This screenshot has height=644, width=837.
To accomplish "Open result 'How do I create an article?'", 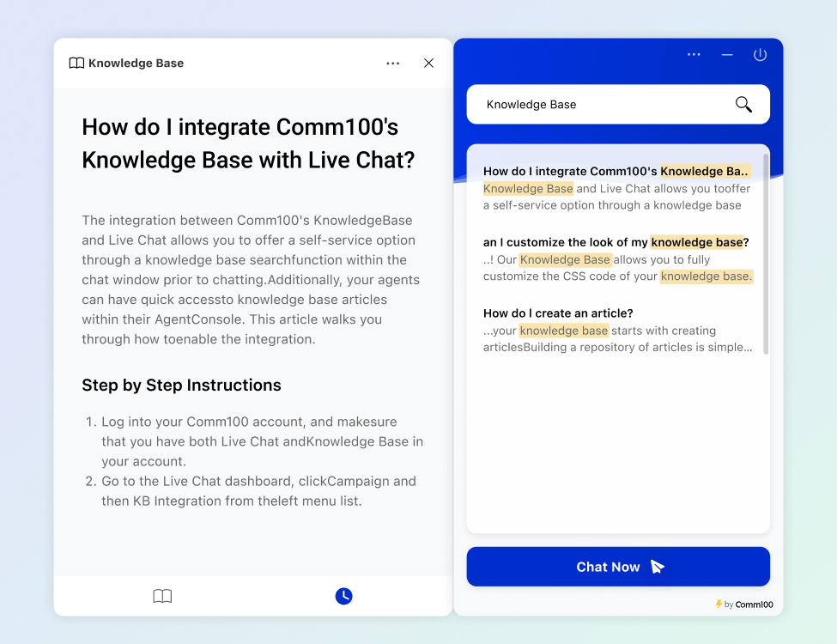I will pos(558,313).
